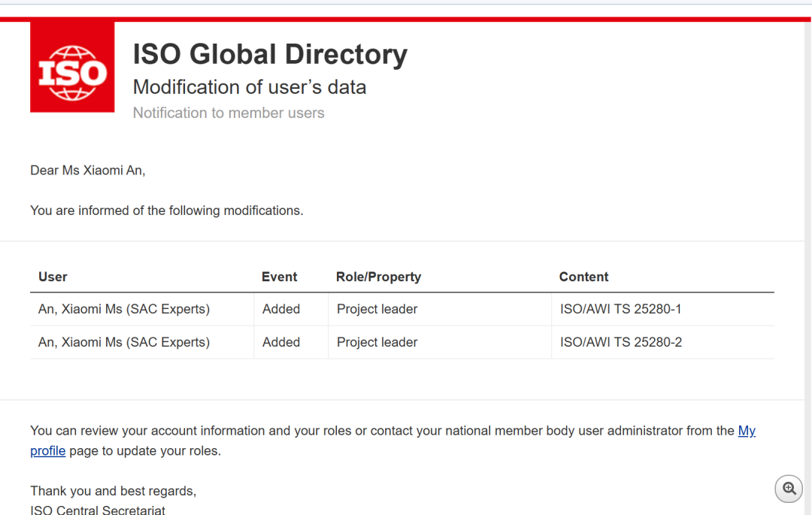The width and height of the screenshot is (812, 515).
Task: Click the "Dear Ms Xiaomi An" greeting
Action: coord(87,171)
